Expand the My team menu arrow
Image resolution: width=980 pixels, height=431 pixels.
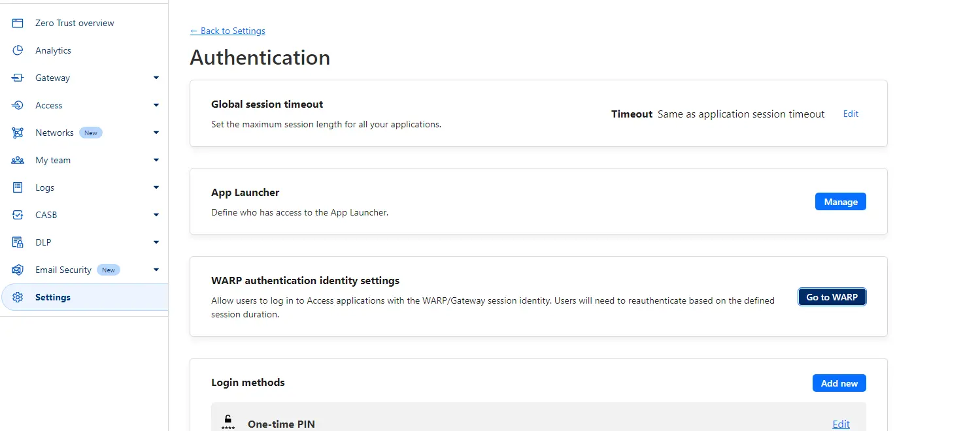156,160
